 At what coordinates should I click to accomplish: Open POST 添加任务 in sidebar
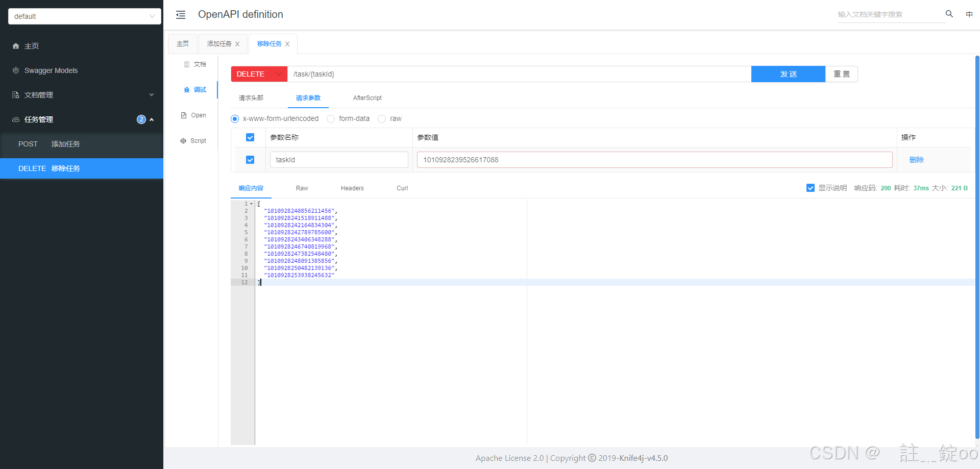click(82, 144)
